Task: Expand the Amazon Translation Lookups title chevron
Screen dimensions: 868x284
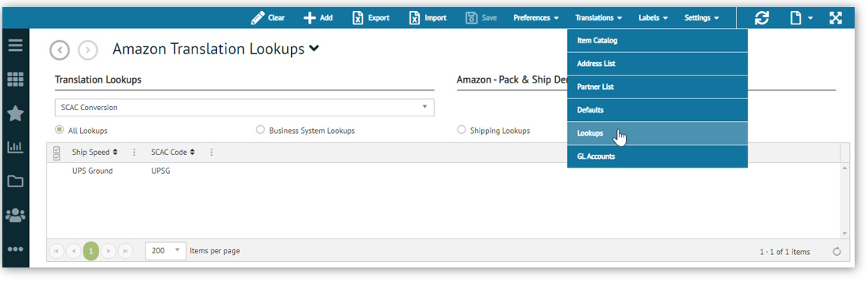Action: pyautogui.click(x=314, y=49)
